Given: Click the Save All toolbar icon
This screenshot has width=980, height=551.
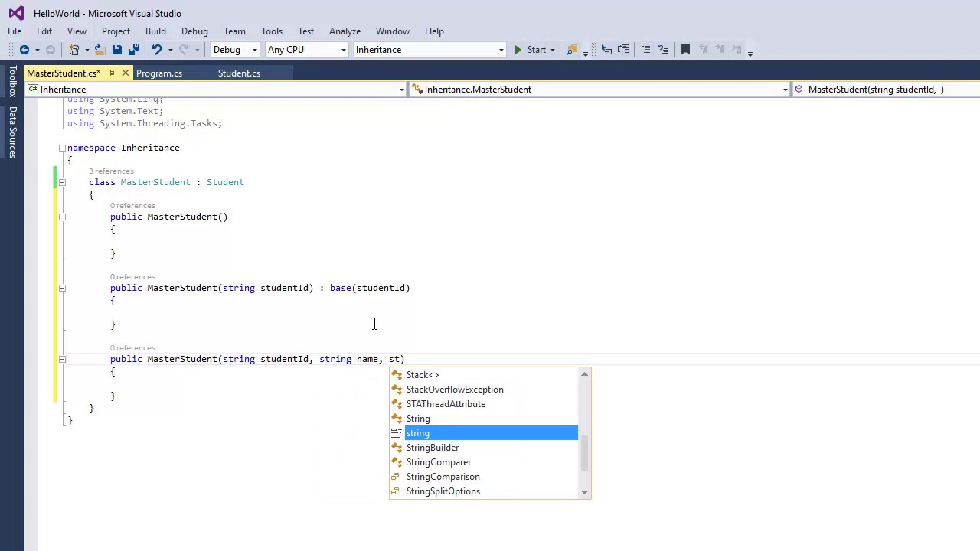Looking at the screenshot, I should pyautogui.click(x=133, y=50).
